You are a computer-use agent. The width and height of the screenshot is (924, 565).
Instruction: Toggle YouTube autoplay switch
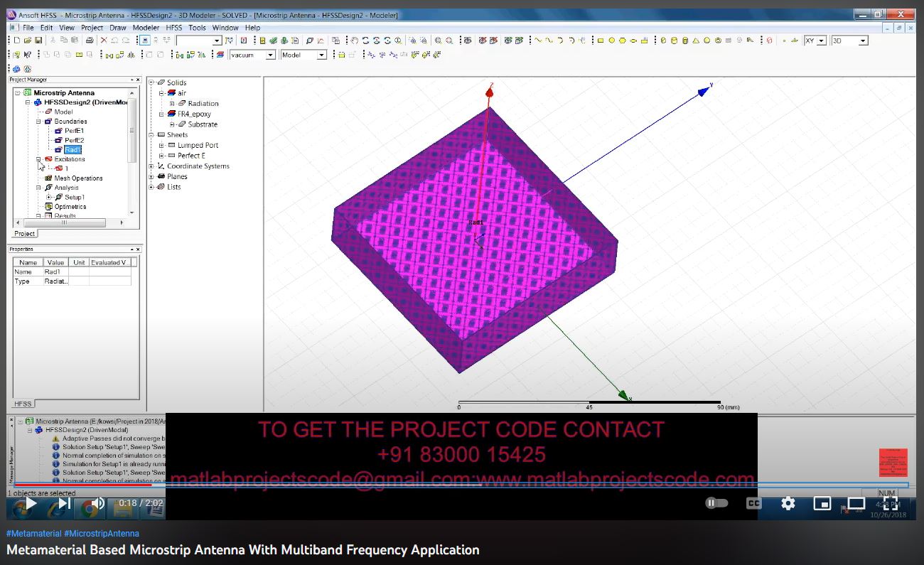716,503
